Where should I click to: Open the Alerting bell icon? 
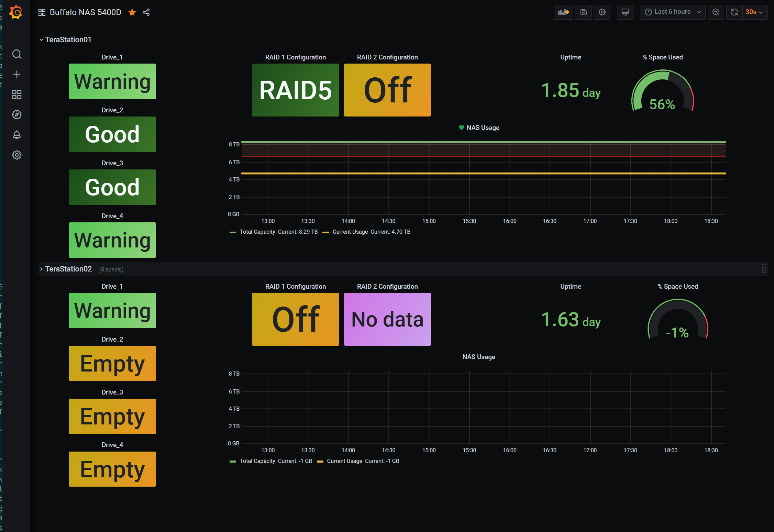coord(16,135)
